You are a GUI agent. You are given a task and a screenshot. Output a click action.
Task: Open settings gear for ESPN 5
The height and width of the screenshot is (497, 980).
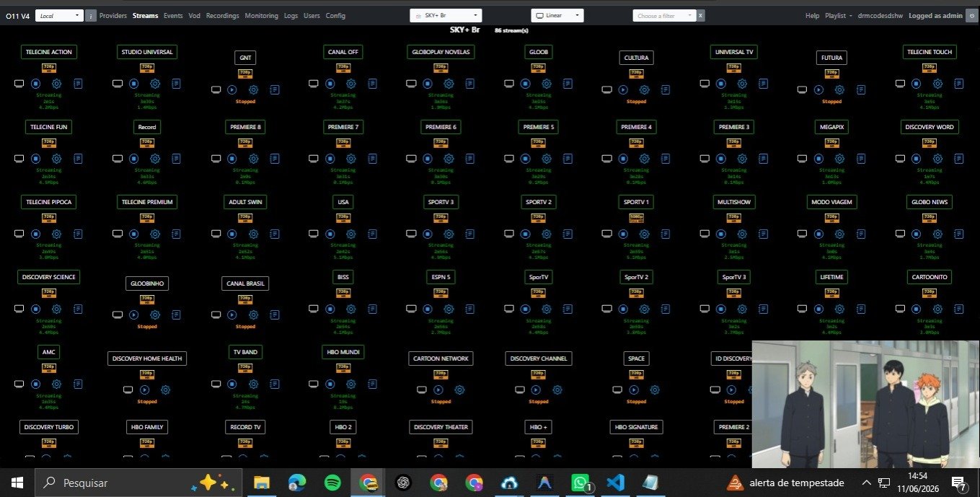[x=449, y=309]
